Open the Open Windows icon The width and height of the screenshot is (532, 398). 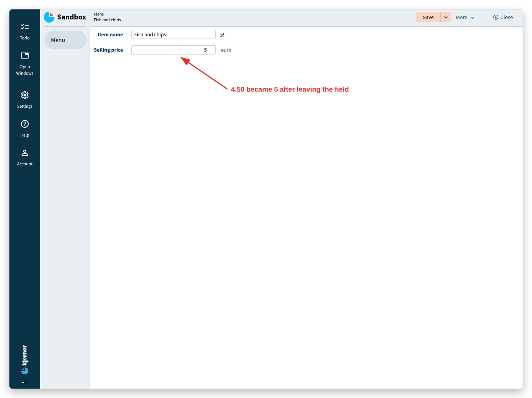(25, 56)
